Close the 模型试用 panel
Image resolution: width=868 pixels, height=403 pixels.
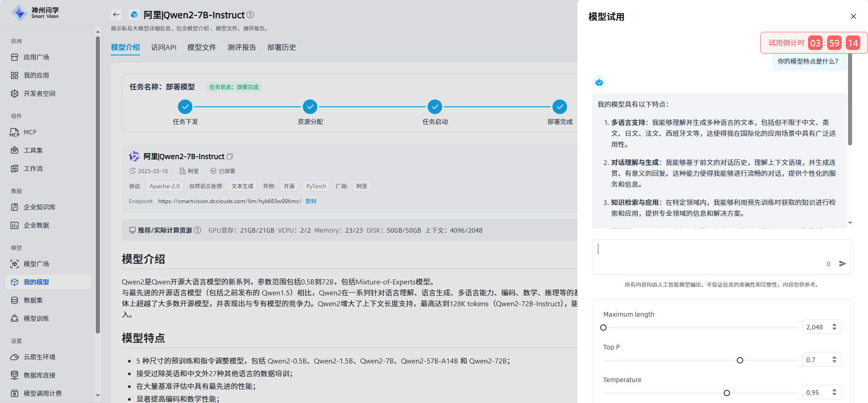coord(853,16)
